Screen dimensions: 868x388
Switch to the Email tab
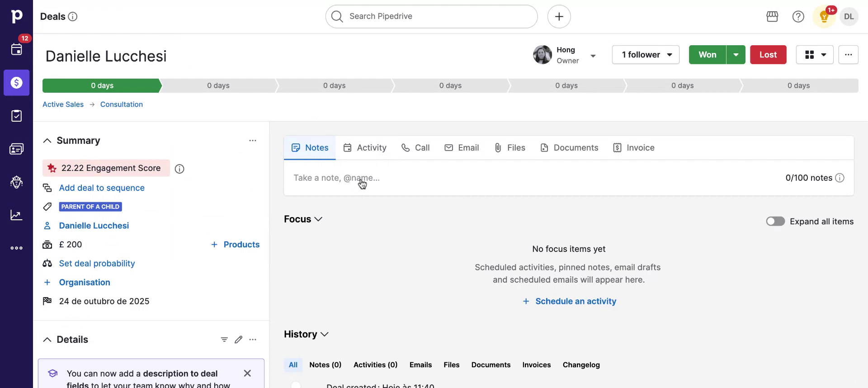[x=462, y=148]
